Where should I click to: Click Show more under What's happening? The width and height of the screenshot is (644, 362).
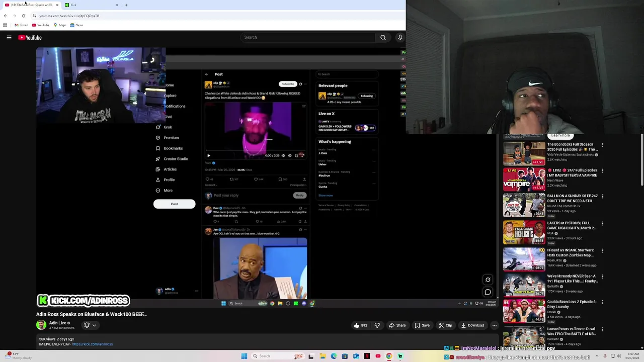(x=326, y=196)
